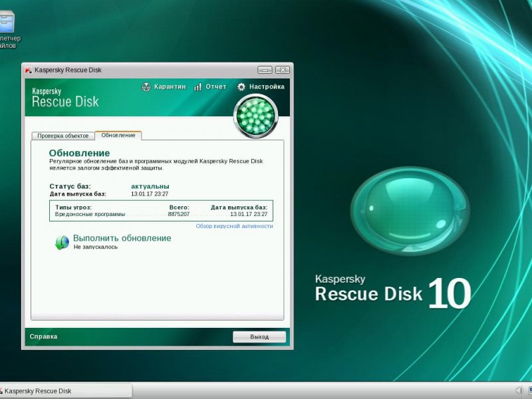
Task: Click the Дата выпуска баз label above table
Action: click(78, 194)
